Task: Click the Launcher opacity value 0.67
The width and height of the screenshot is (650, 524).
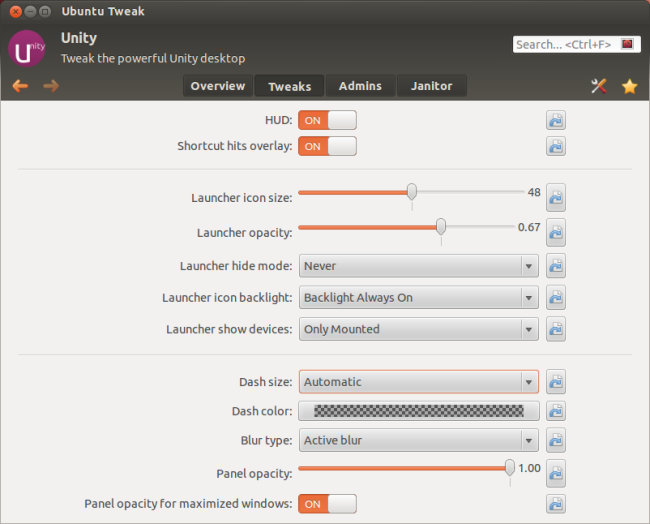Action: point(529,227)
